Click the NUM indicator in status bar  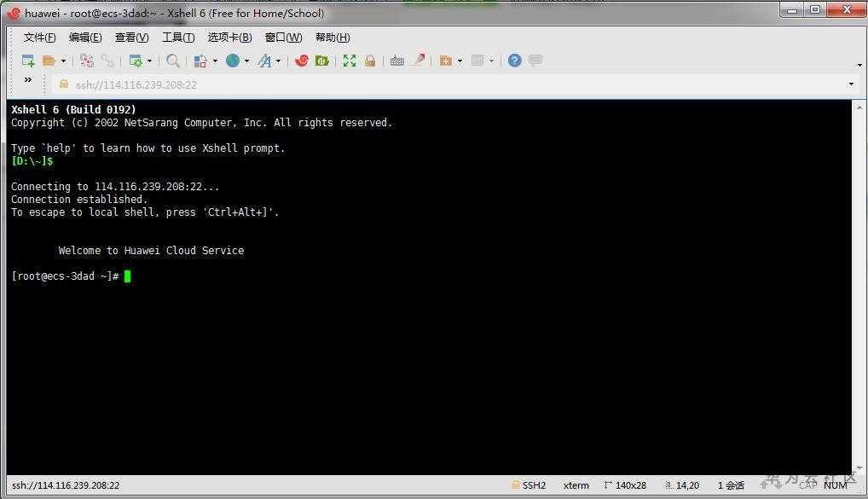[836, 485]
